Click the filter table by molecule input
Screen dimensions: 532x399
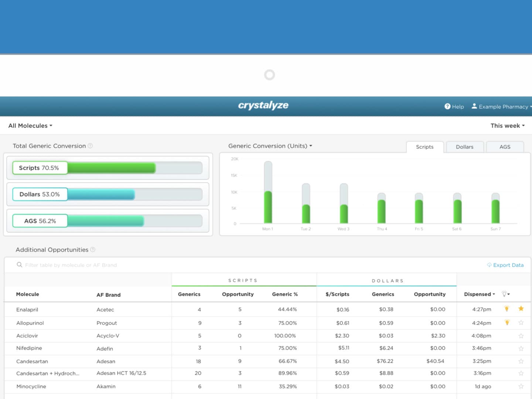click(x=70, y=265)
